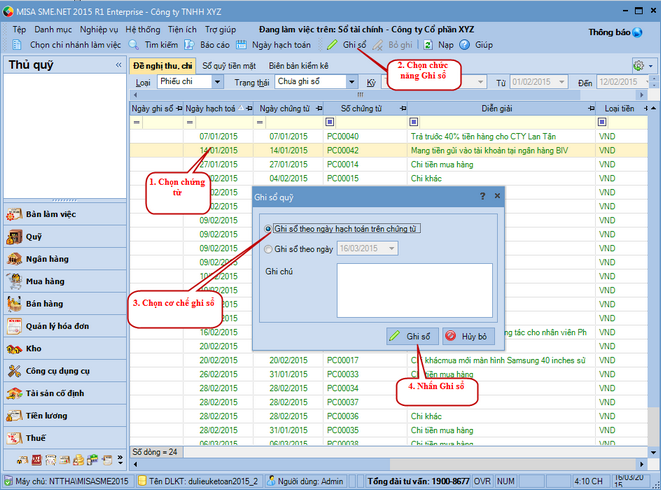Open the Tệp menu
661x490 pixels.
(x=19, y=30)
